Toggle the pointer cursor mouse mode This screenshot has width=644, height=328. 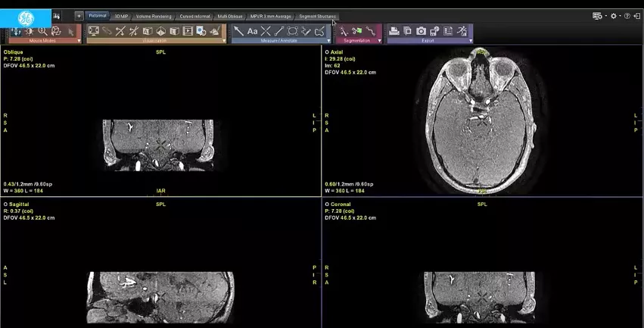coord(70,31)
